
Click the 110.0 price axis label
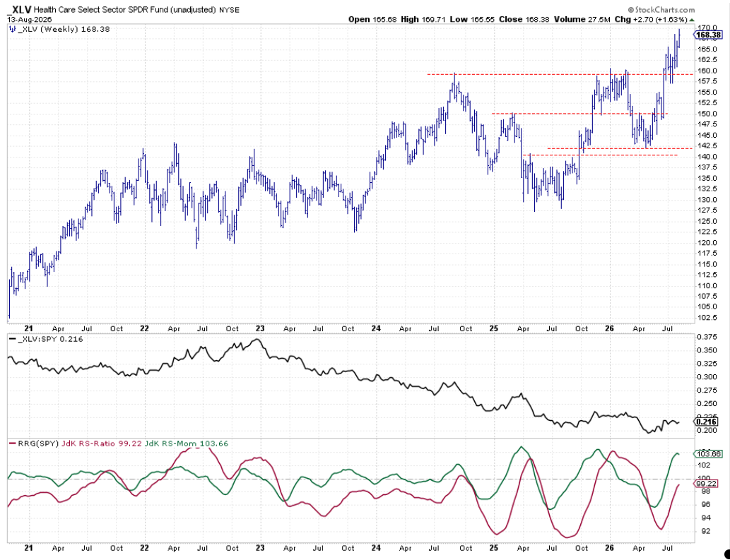tap(707, 285)
